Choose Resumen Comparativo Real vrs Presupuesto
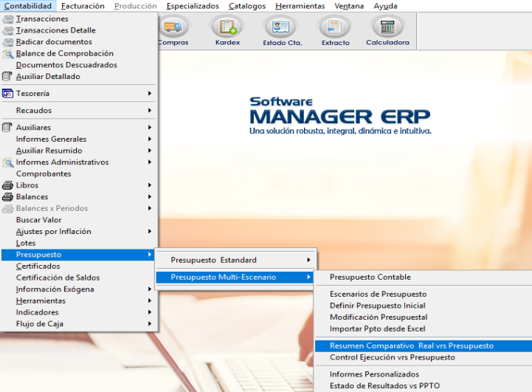Image resolution: width=532 pixels, height=392 pixels. 424,345
